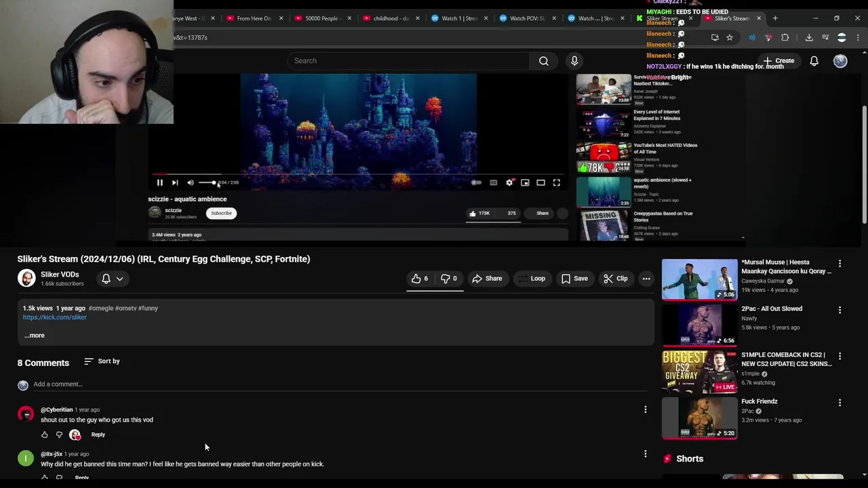868x488 pixels.
Task: Share Sliker's Stream video
Action: pyautogui.click(x=488, y=279)
